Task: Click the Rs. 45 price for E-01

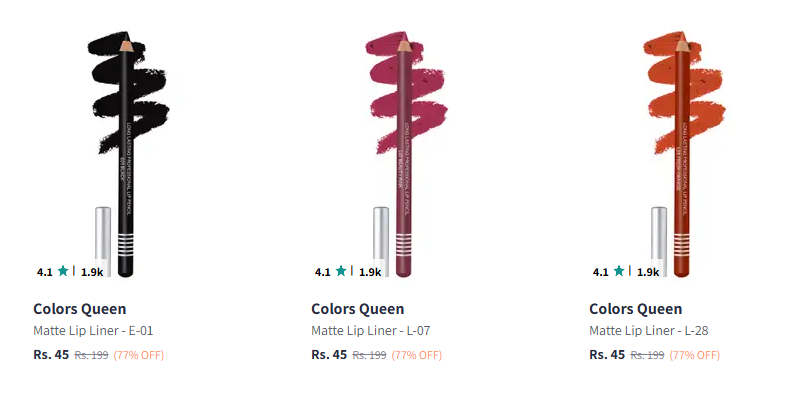Action: coord(51,354)
